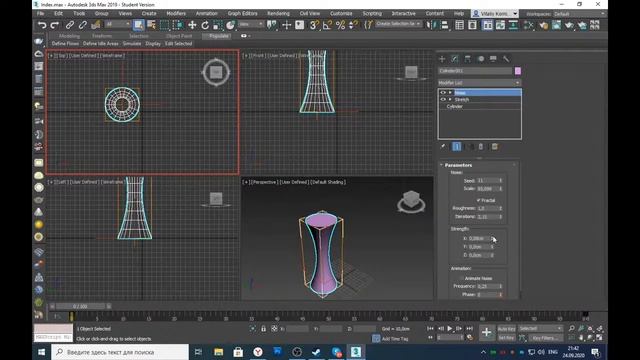
Task: Open the Workspaces Default dropdown
Action: 579,14
